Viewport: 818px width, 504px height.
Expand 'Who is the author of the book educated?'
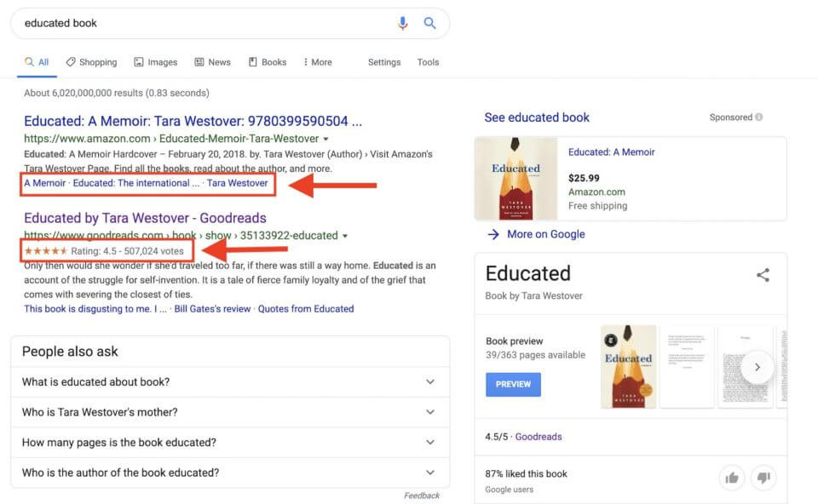click(230, 472)
